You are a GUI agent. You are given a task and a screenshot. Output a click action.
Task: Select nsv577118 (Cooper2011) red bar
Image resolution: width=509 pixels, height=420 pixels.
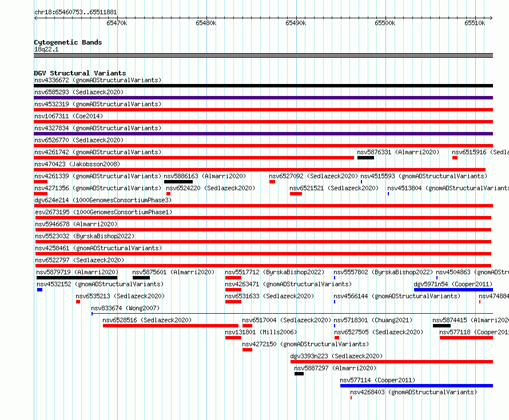[x=467, y=338]
